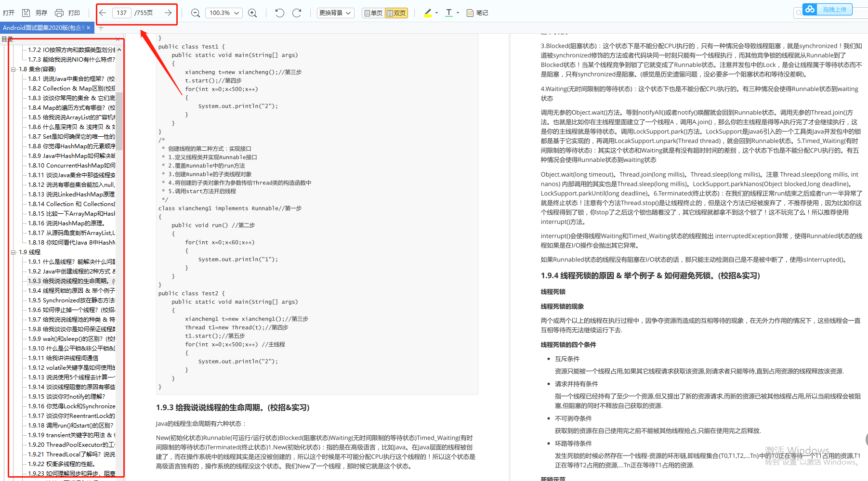The height and width of the screenshot is (481, 868).
Task: Open outline item 1.9.20 ThreadPoolExecutor的工
Action: pos(71,445)
